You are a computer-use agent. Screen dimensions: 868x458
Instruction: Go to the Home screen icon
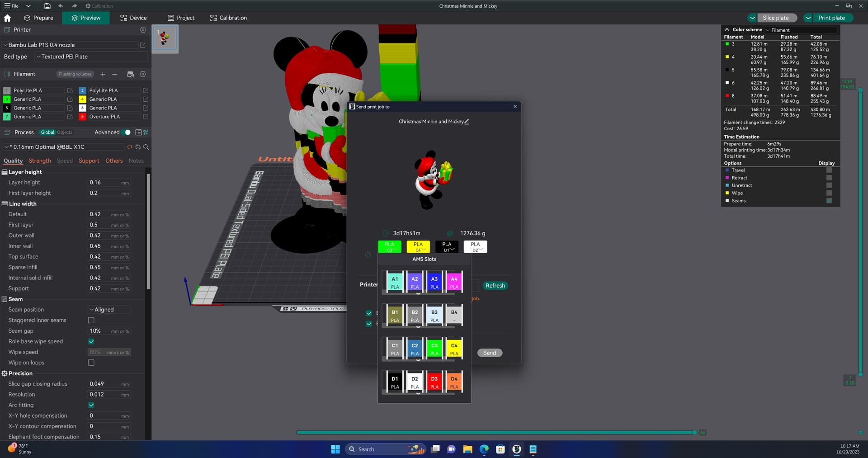point(7,18)
